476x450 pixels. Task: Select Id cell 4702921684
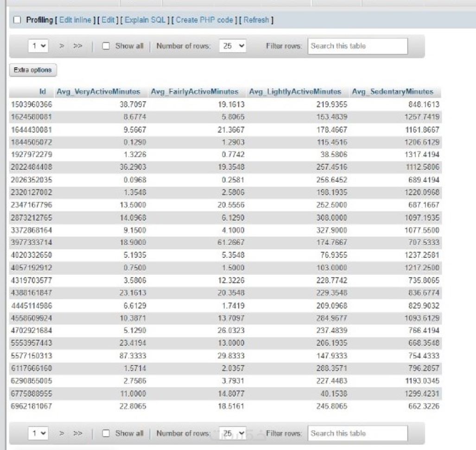32,330
